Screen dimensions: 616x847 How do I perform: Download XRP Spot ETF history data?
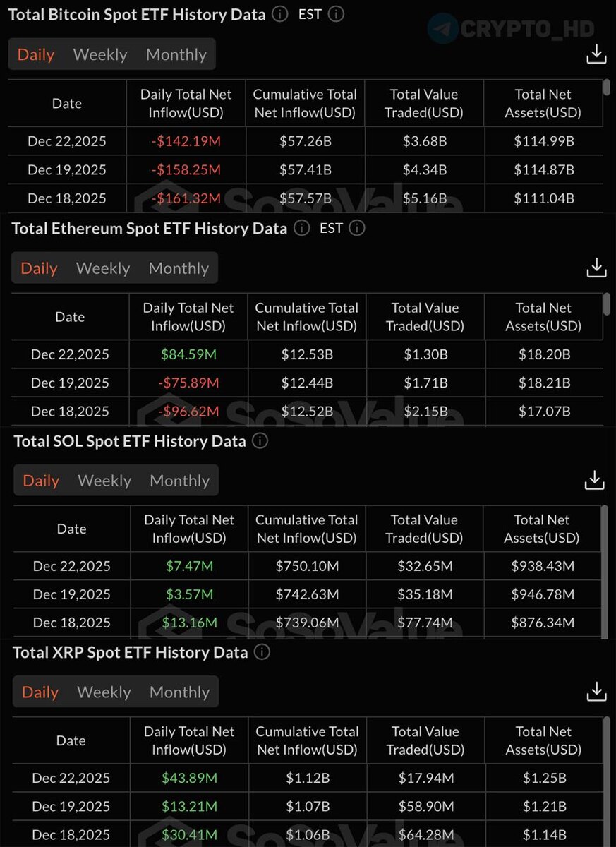pos(596,692)
